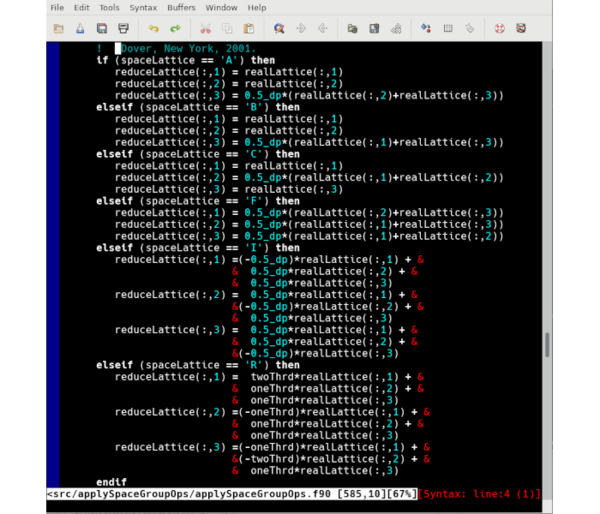The image size is (600, 514).
Task: Expand the Buffers menu
Action: [181, 7]
